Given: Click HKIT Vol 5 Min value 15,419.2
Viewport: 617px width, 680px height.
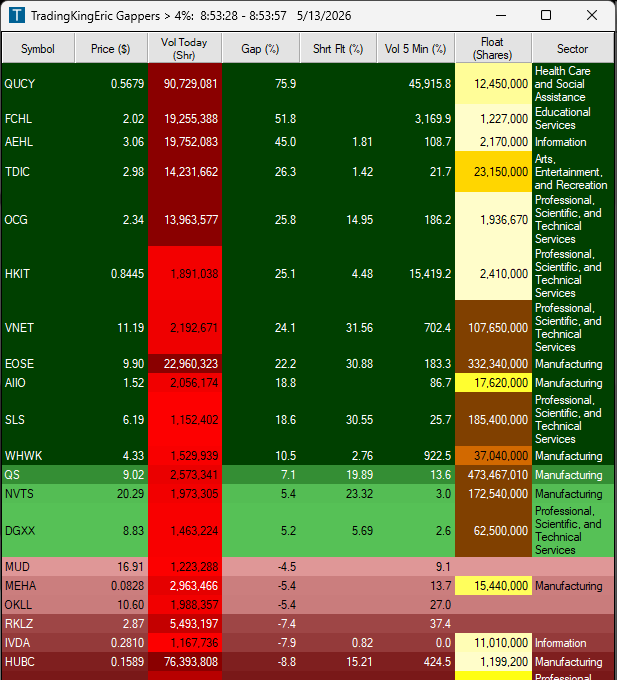Looking at the screenshot, I should tap(430, 274).
